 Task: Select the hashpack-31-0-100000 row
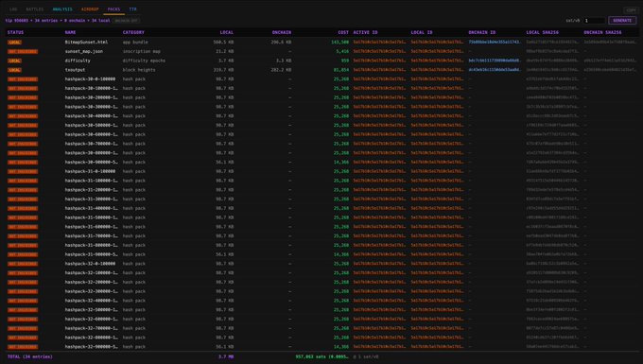click(321, 171)
